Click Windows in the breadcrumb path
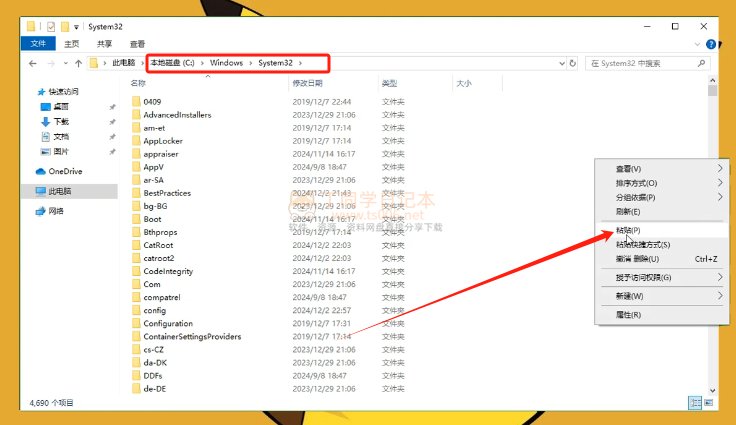Viewport: 736px width, 425px height. click(x=226, y=63)
